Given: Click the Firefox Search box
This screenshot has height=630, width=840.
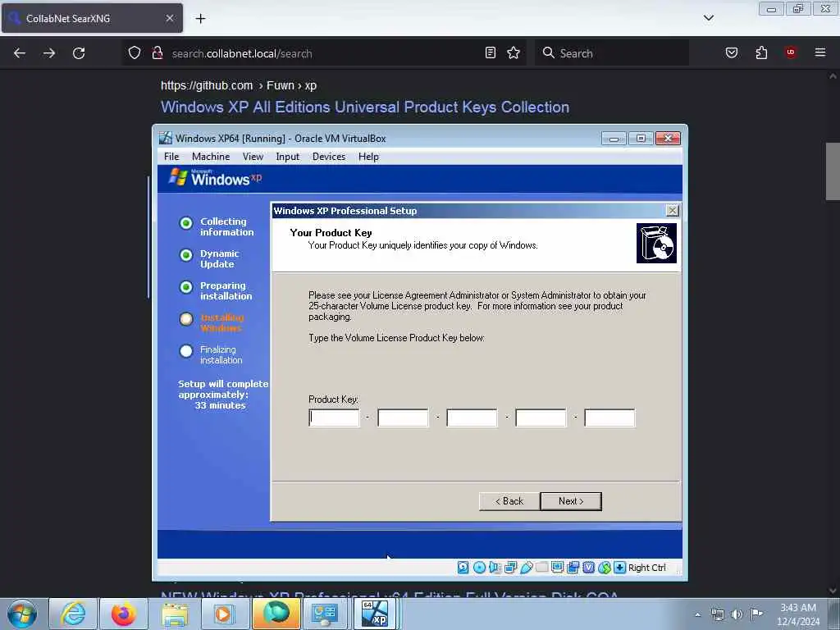Looking at the screenshot, I should click(x=612, y=53).
